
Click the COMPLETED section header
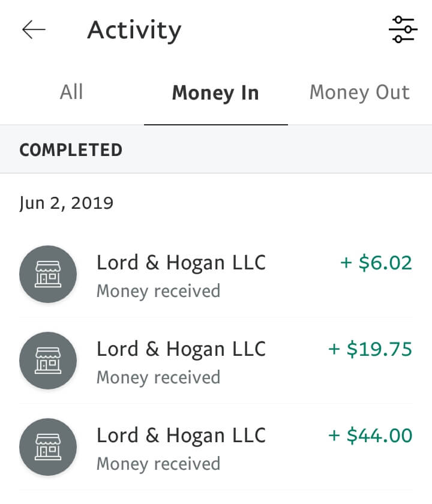pos(71,150)
